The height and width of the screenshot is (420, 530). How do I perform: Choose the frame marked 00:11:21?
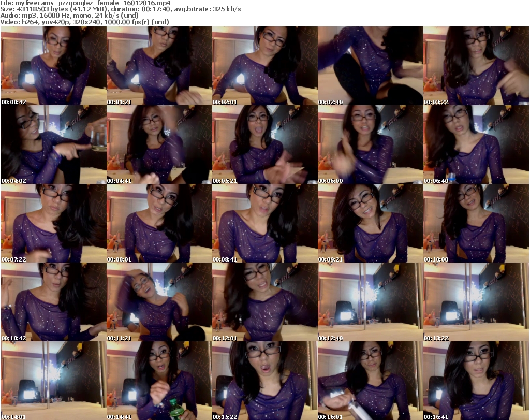[x=159, y=302]
